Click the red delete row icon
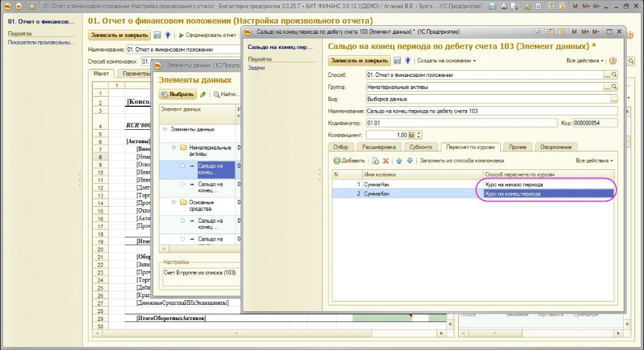 [x=385, y=161]
